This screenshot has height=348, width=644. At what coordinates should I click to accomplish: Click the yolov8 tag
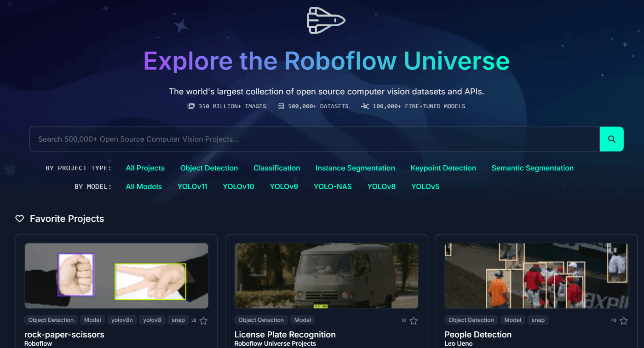coord(152,320)
